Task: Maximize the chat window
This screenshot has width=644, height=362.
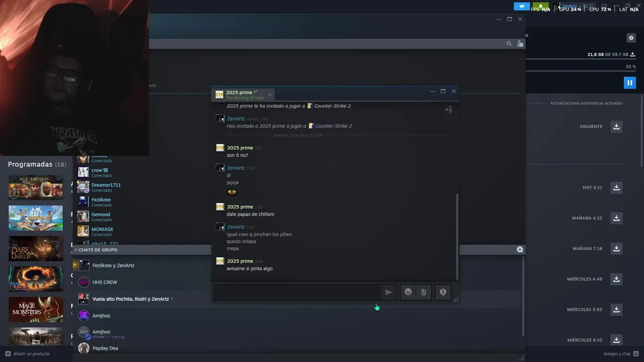Action: [443, 91]
